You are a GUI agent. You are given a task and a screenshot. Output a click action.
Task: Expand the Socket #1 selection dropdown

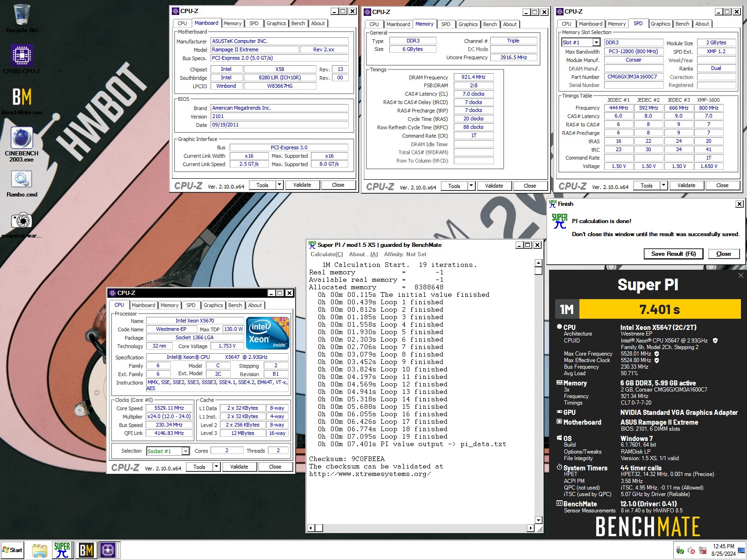[x=185, y=451]
